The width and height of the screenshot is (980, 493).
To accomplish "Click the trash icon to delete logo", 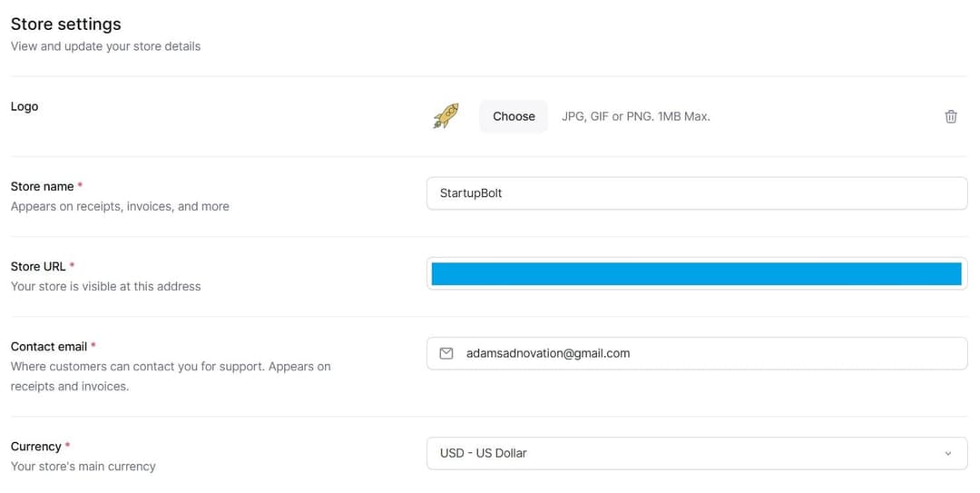I will click(951, 116).
